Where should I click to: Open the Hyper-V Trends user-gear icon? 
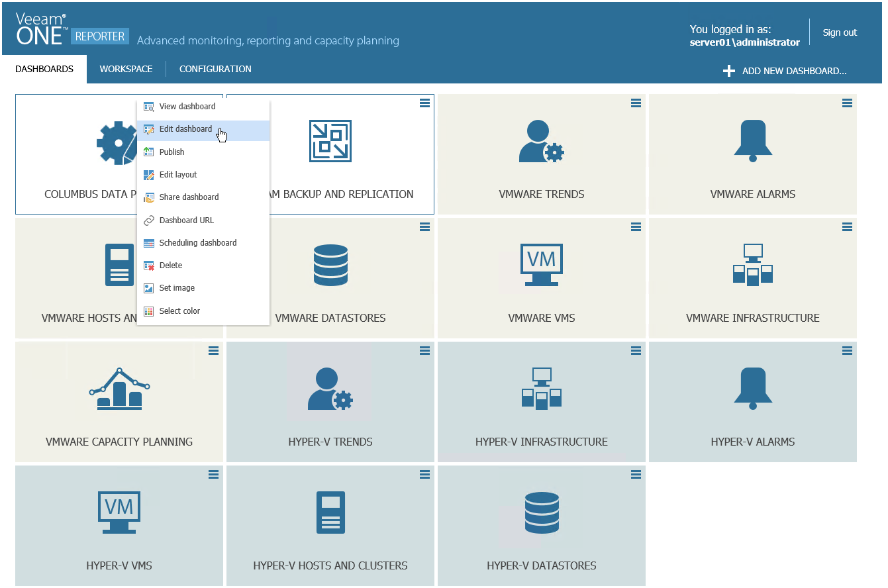(330, 389)
